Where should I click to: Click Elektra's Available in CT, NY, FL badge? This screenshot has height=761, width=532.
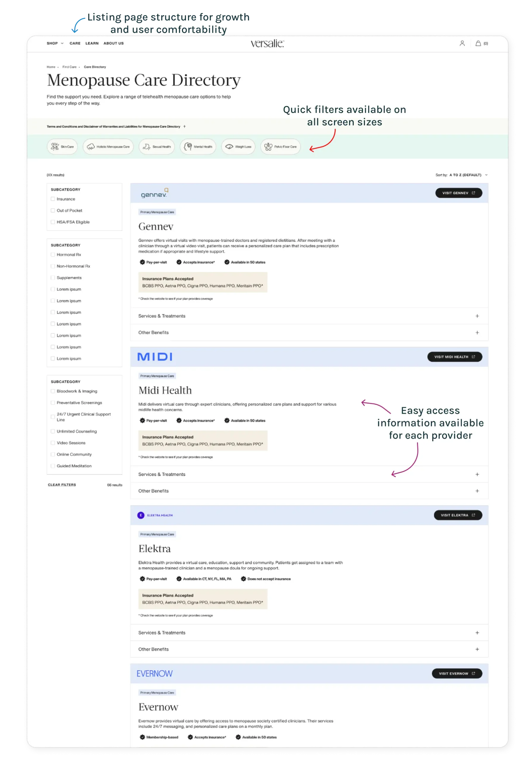pyautogui.click(x=204, y=579)
